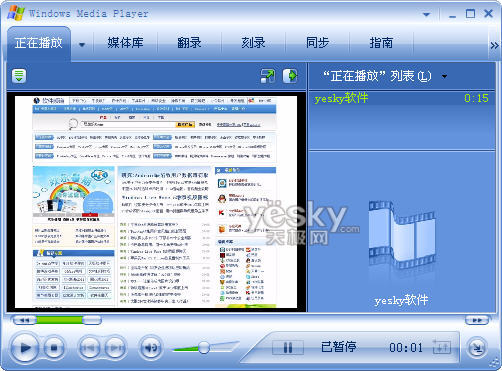
Task: Click the Windows Media Player logo icon
Action: coord(16,13)
